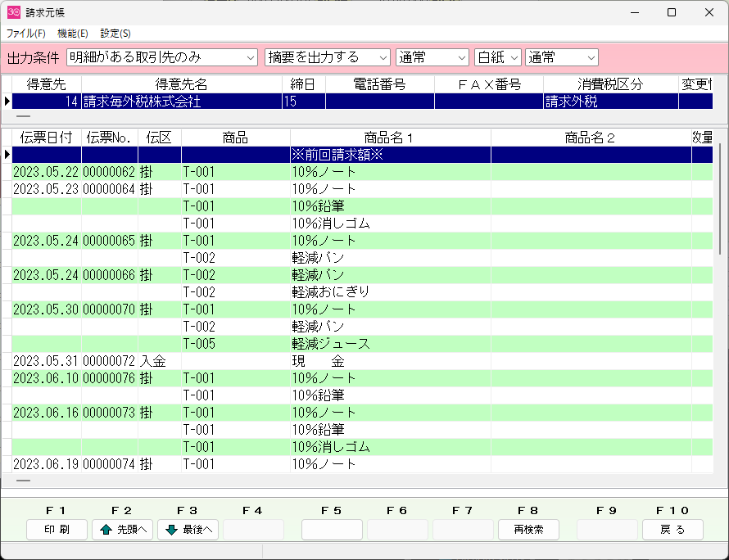This screenshot has width=729, height=560.
Task: Click the 伝票No. column header
Action: click(x=109, y=138)
